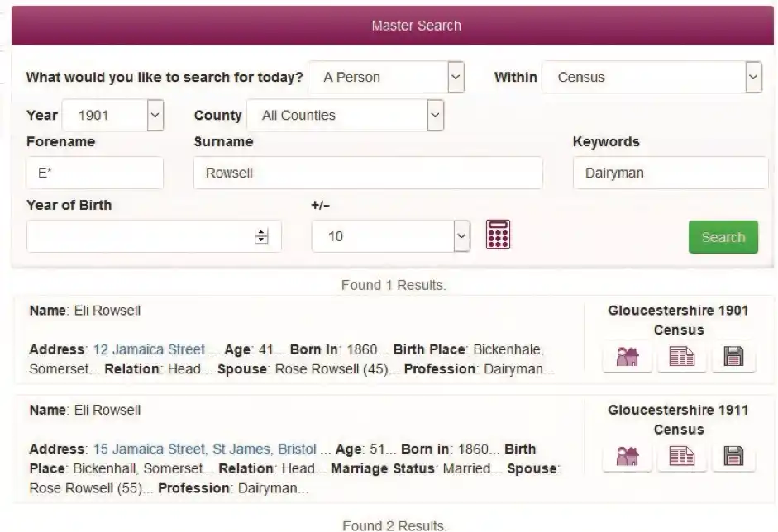Change the Year 1901 dropdown
Image resolution: width=778 pixels, height=532 pixels.
click(x=112, y=116)
